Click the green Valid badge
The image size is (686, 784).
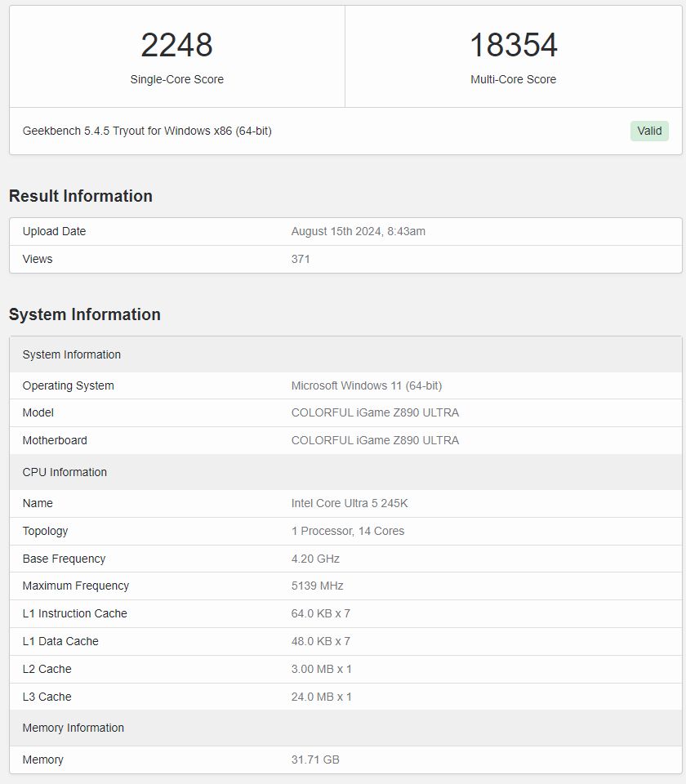(649, 131)
